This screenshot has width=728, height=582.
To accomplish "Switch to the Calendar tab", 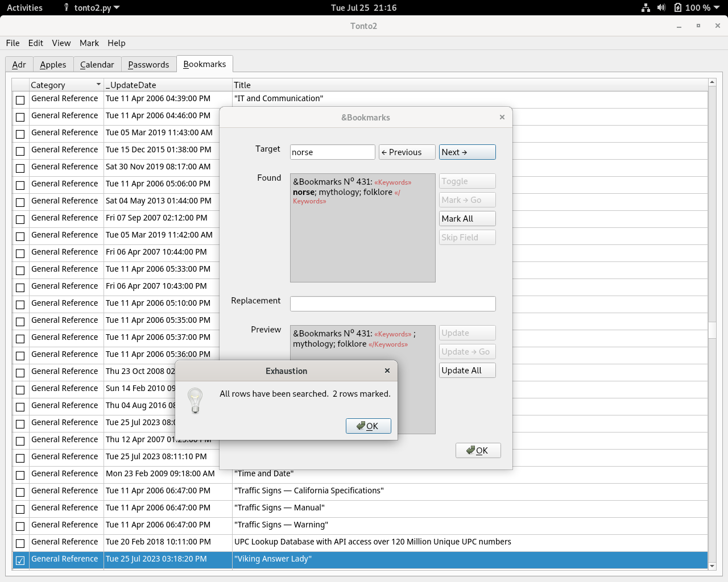I will tap(97, 64).
